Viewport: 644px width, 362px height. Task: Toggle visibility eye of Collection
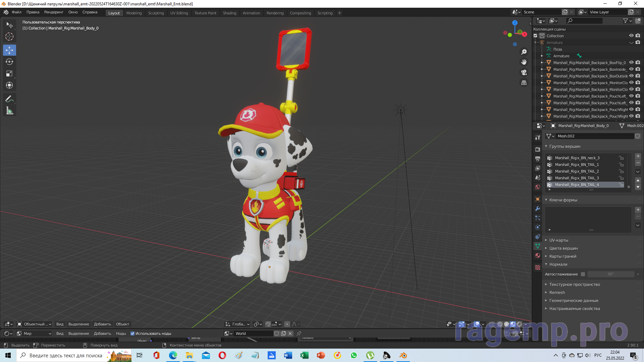tap(631, 36)
